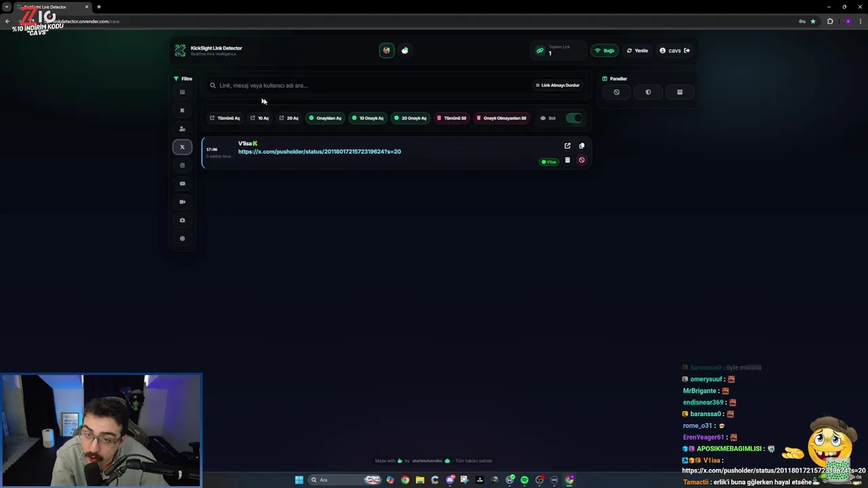The image size is (868, 488).
Task: Open the archive box panel icon
Action: pyautogui.click(x=679, y=92)
